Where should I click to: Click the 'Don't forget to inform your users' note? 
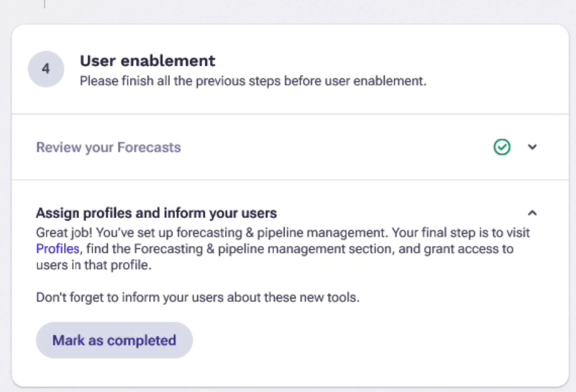(x=198, y=297)
